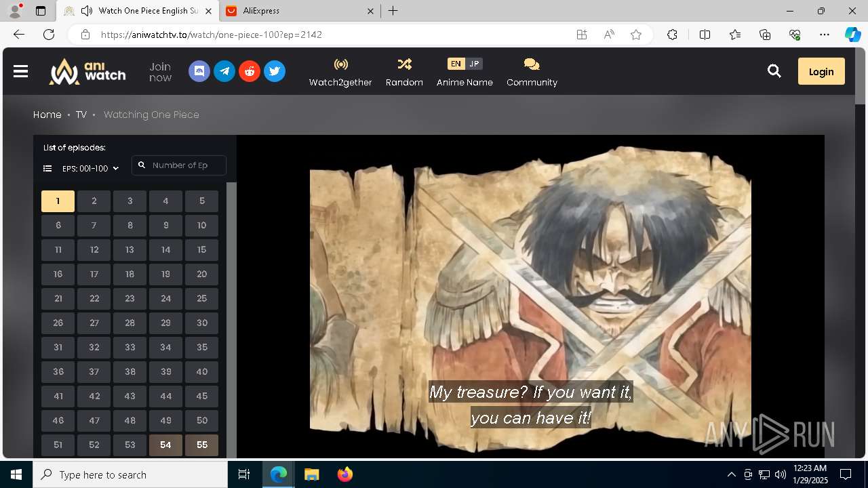Select episode 54
This screenshot has width=868, height=488.
pyautogui.click(x=166, y=445)
